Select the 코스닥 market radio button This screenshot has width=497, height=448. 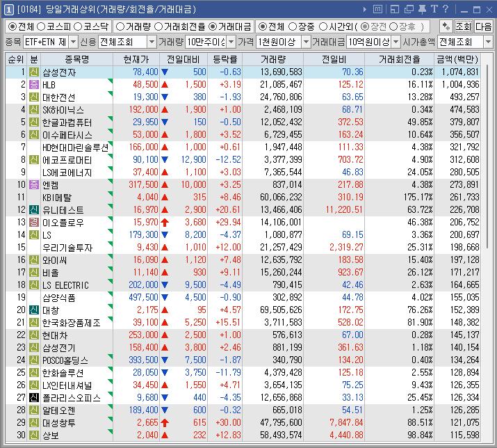click(78, 26)
